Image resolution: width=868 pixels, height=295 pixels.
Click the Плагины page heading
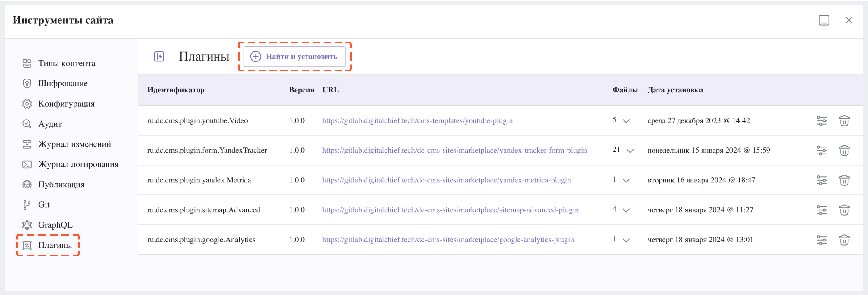(204, 57)
